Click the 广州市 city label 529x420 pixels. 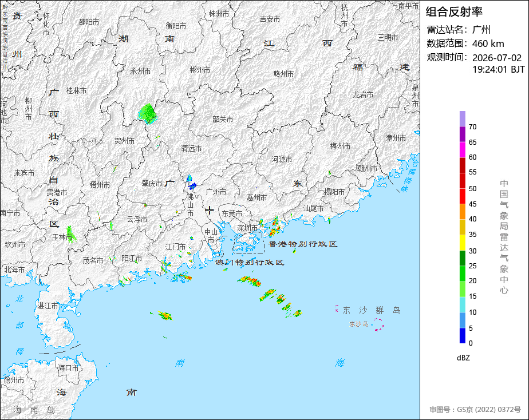[x=216, y=192]
